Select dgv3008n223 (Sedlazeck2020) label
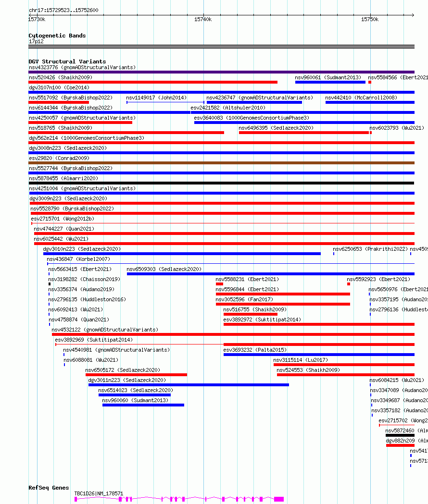 pos(68,148)
